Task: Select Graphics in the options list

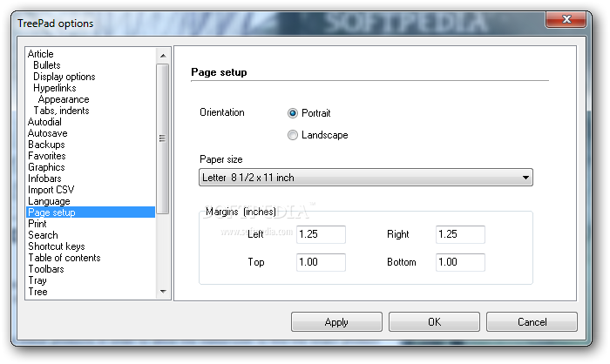Action: [x=46, y=167]
